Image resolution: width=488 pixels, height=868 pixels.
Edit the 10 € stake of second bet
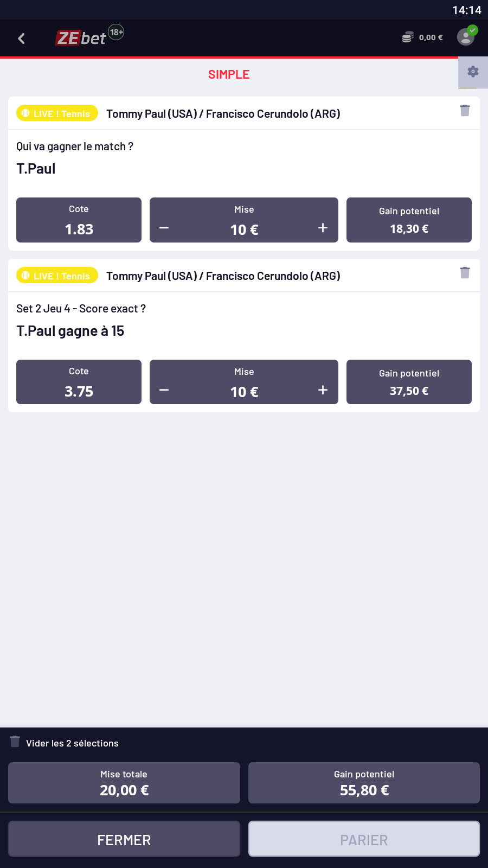click(244, 392)
